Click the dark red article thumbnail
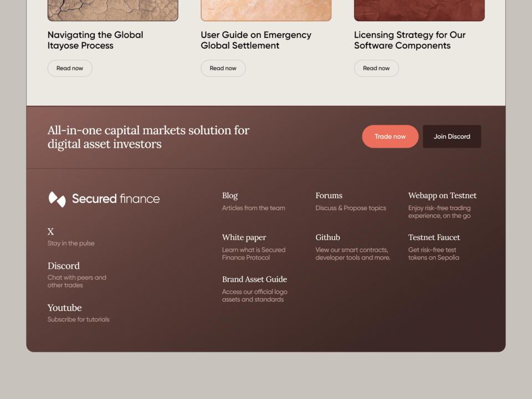The image size is (532, 399). point(419,10)
